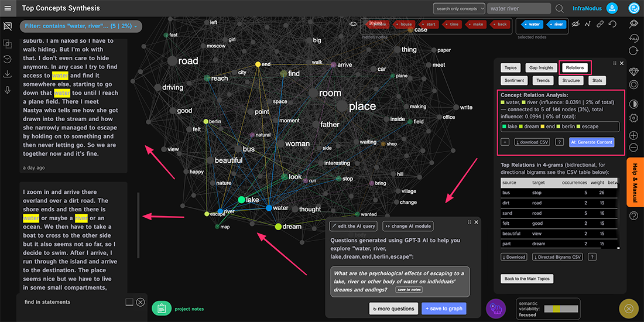The height and width of the screenshot is (322, 644).
Task: Open the question mark help circle icon
Action: pos(633,215)
